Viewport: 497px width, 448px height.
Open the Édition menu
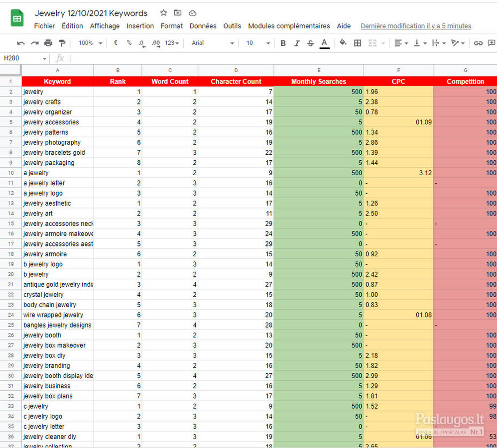72,26
